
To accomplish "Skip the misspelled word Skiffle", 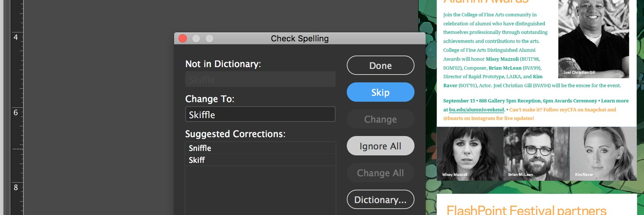I will (380, 92).
